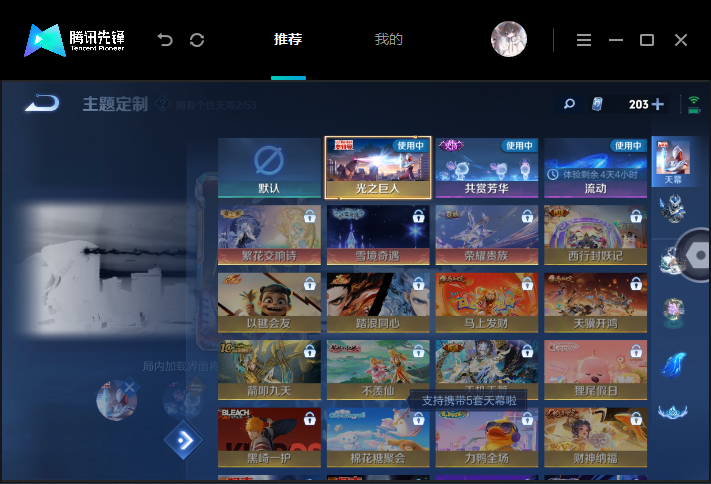Screen dimensions: 711x484
Task: Select the blue crown sidebar category
Action: pos(673,412)
